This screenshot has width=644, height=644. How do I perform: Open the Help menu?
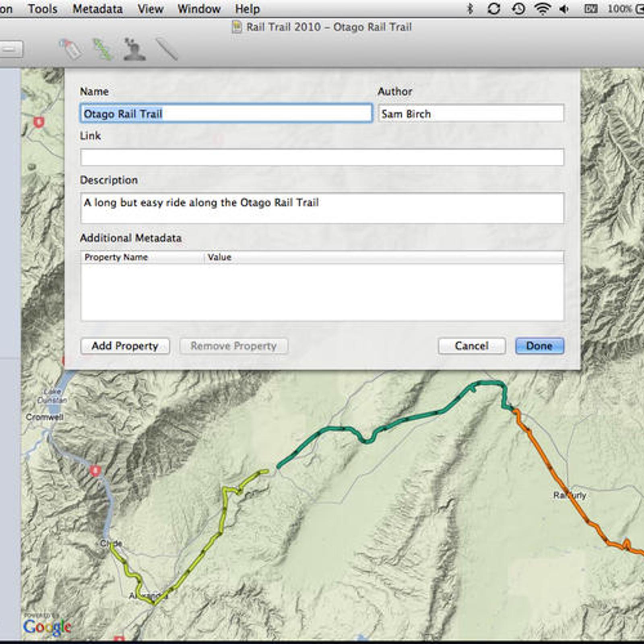click(x=247, y=8)
